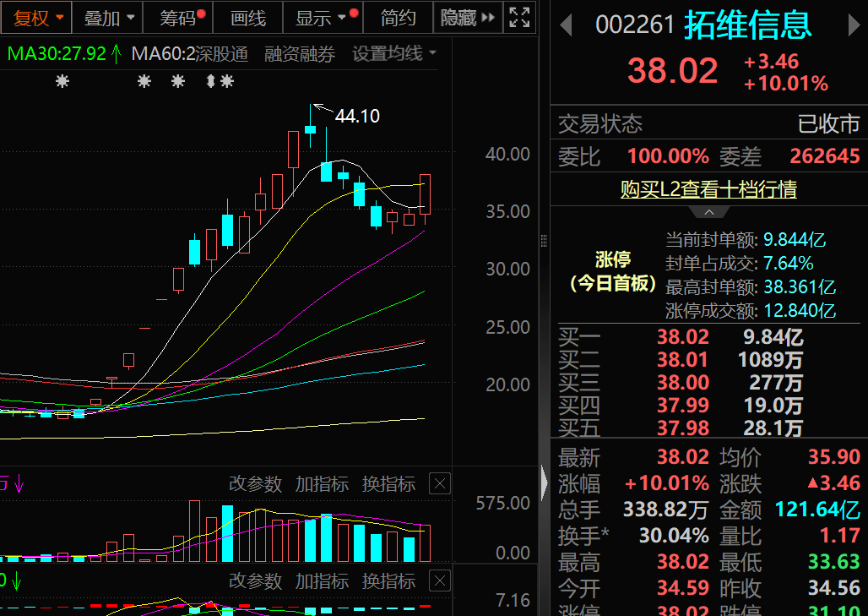Click 换指标 in the bottom indicator panel
The width and height of the screenshot is (868, 616).
click(388, 581)
